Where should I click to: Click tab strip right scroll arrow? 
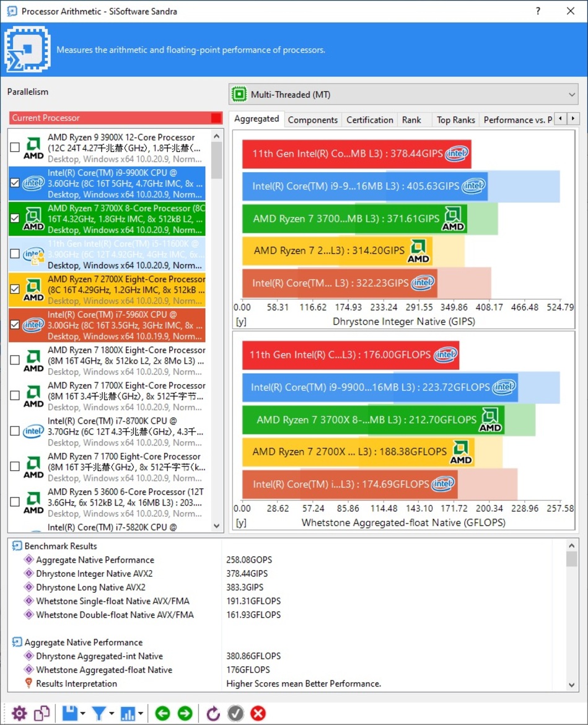[573, 118]
